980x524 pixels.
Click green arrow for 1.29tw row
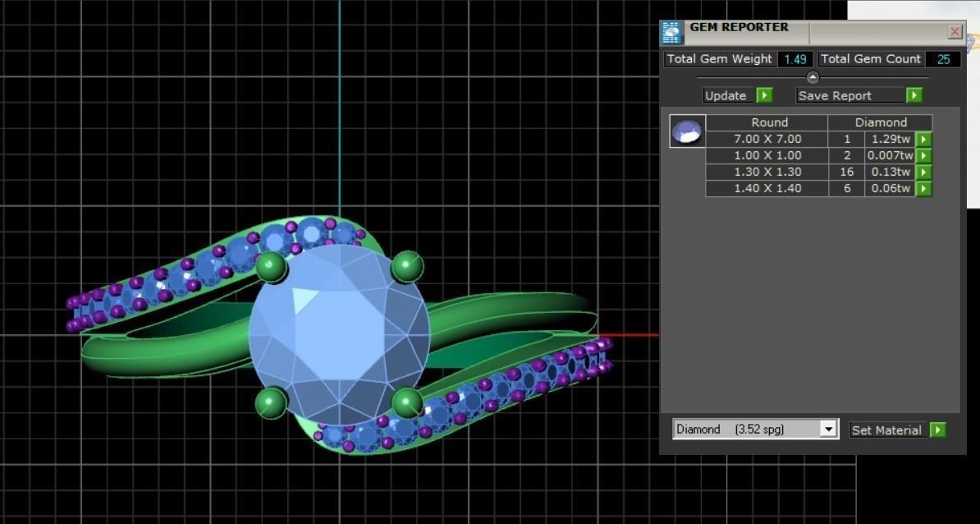[923, 139]
